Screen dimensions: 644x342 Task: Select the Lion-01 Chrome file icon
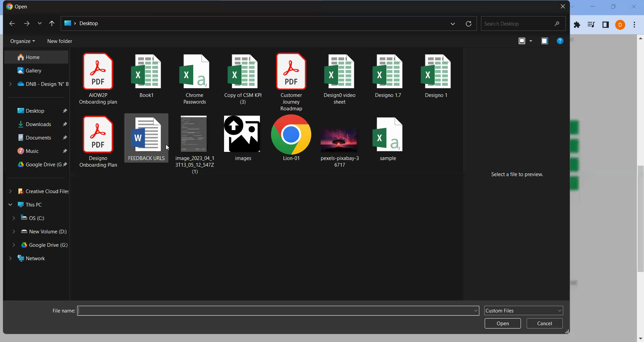(291, 134)
